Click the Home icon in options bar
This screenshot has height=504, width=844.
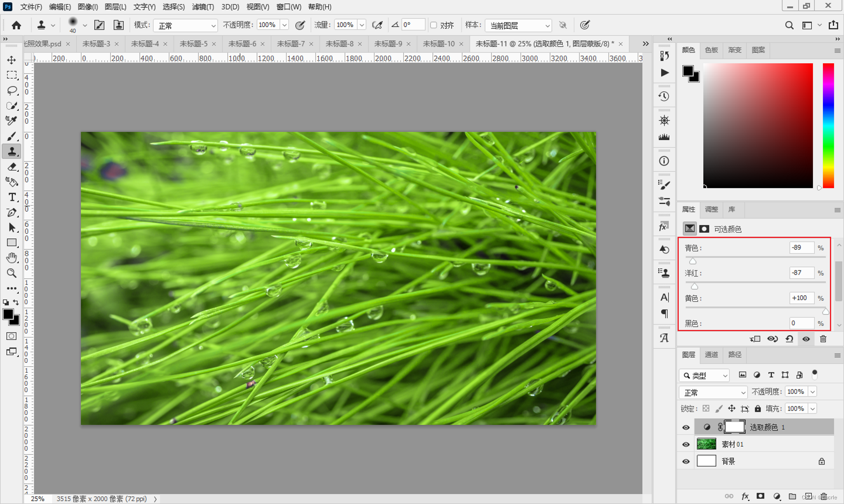tap(16, 25)
